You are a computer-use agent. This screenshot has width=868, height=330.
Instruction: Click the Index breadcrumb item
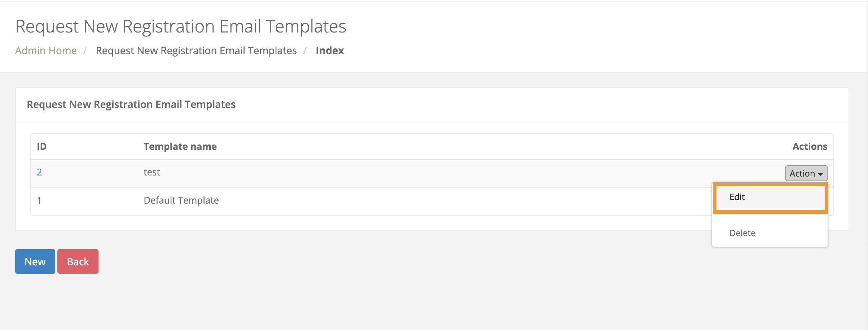(329, 51)
